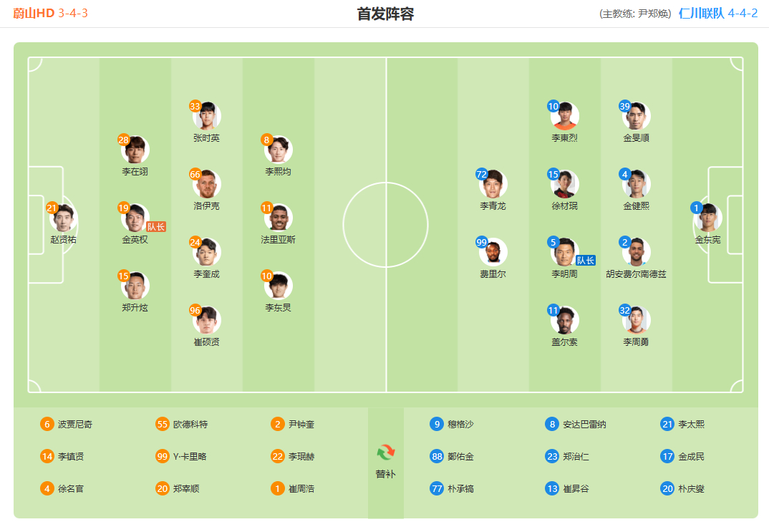Select goalkeeper 赵贤祐 number 21 avatar
769x532 pixels.
point(63,218)
